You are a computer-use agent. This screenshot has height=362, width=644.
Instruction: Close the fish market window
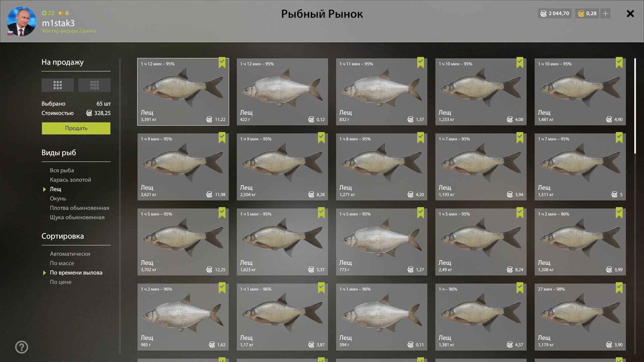point(630,13)
